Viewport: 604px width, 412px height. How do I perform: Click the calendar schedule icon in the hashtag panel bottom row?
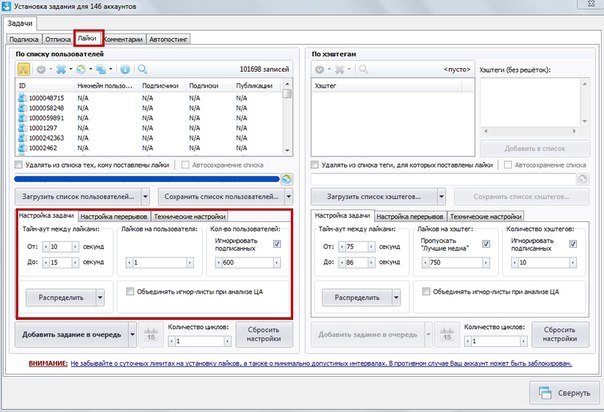tap(447, 334)
